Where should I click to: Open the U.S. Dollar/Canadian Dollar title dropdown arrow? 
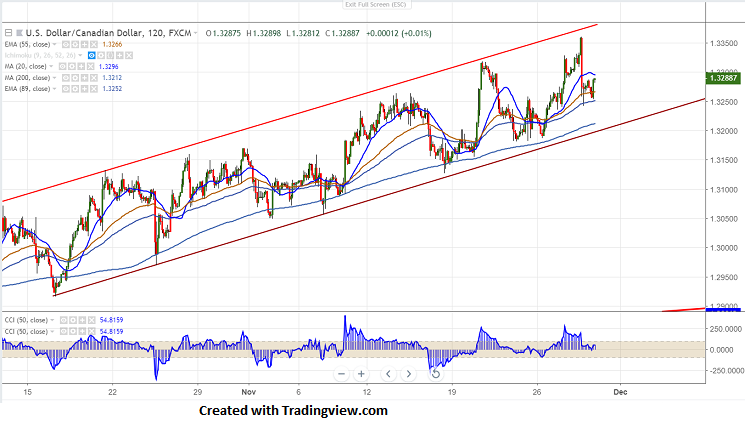click(x=195, y=33)
